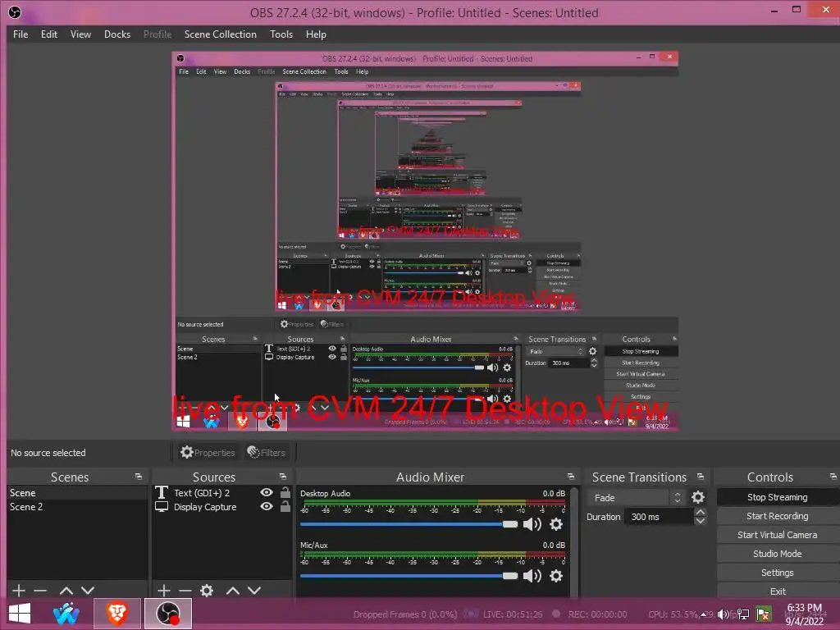This screenshot has width=840, height=630.
Task: Click the Action Center flag tray icon
Action: [x=764, y=614]
